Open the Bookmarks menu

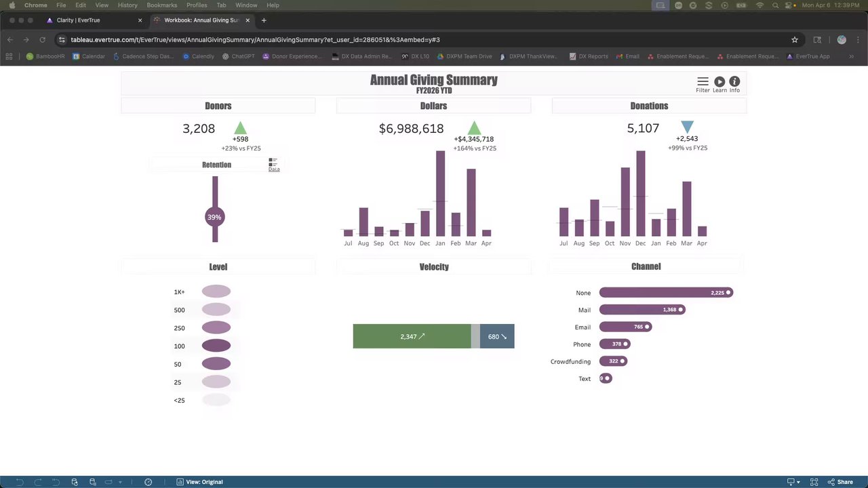tap(161, 5)
